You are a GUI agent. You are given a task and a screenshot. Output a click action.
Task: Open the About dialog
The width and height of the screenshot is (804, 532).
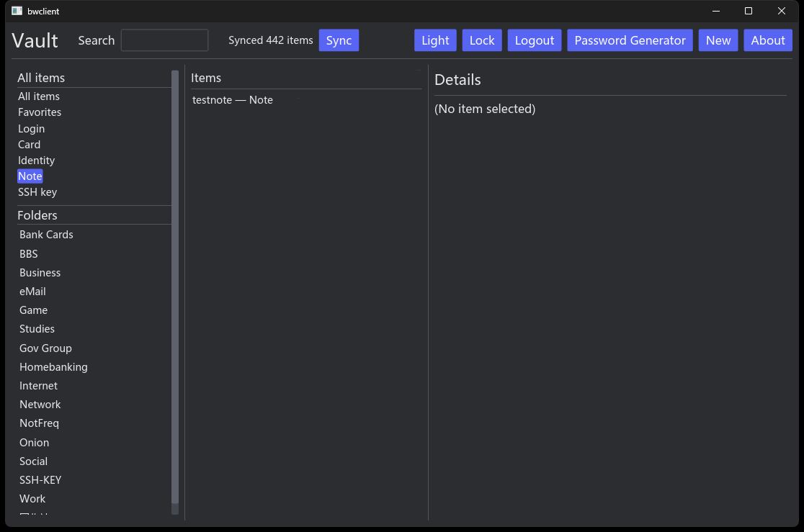coord(767,40)
